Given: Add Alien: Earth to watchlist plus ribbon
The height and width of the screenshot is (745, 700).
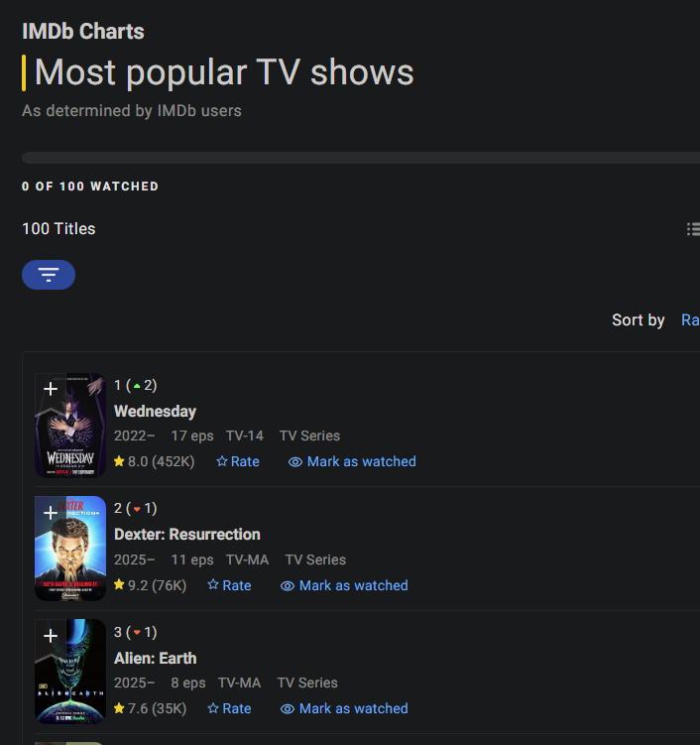Looking at the screenshot, I should pos(51,636).
